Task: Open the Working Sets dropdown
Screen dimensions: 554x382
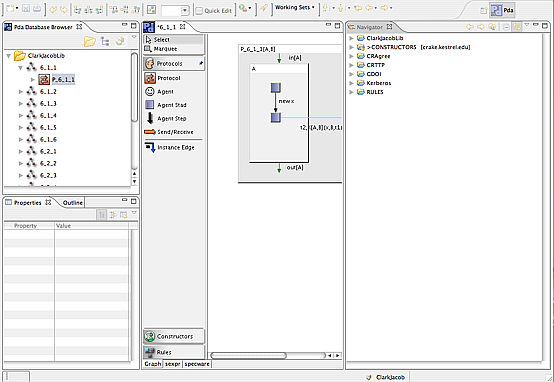Action: (x=295, y=7)
